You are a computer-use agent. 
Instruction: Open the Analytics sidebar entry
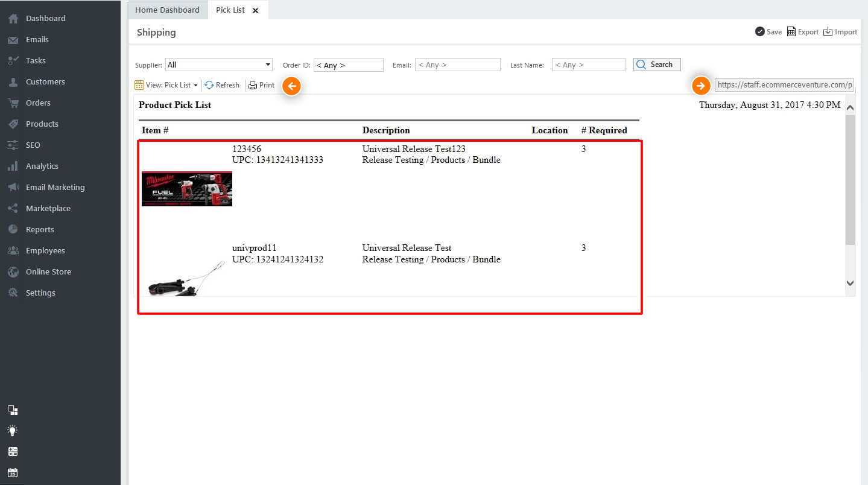[x=42, y=166]
